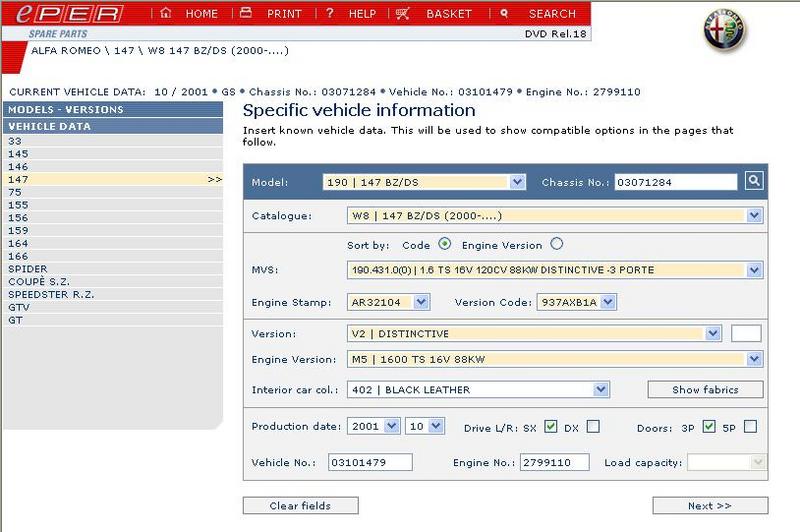Image resolution: width=800 pixels, height=532 pixels.
Task: Search by chassis number magnifier button
Action: [754, 181]
